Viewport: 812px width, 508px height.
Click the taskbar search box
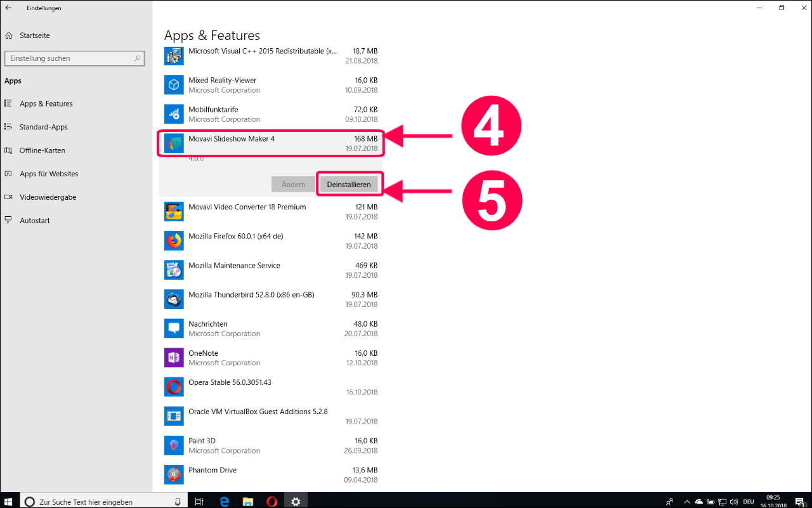click(103, 501)
